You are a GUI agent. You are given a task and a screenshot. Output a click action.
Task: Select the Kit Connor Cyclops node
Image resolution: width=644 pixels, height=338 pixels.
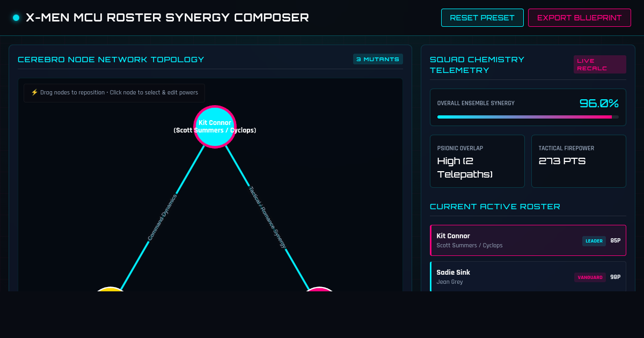coord(215,127)
